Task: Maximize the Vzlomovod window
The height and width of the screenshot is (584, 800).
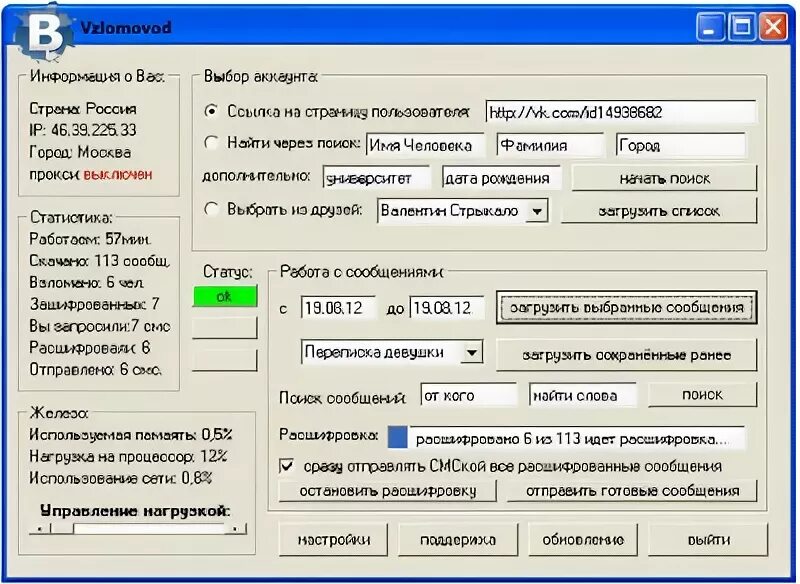Action: [x=741, y=27]
